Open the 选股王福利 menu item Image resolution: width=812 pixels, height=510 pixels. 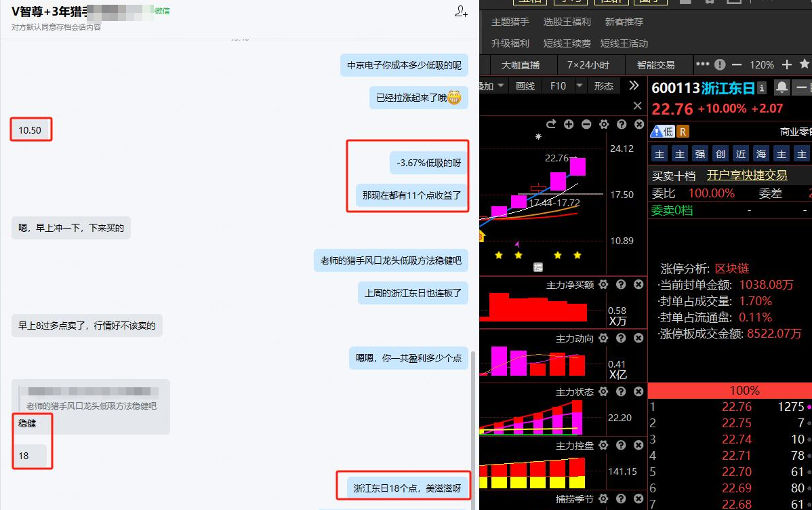click(x=567, y=22)
